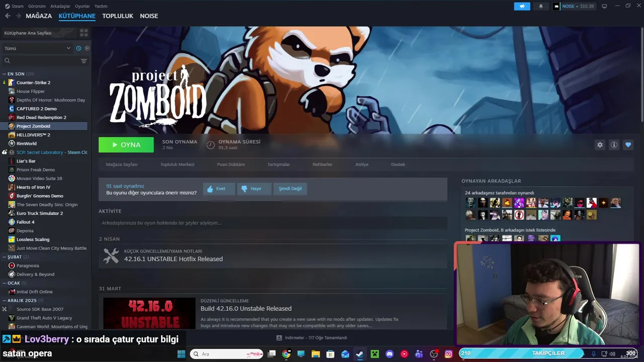
Task: Open the 42.16.0 UNSTABLE thumbnail
Action: [x=149, y=314]
